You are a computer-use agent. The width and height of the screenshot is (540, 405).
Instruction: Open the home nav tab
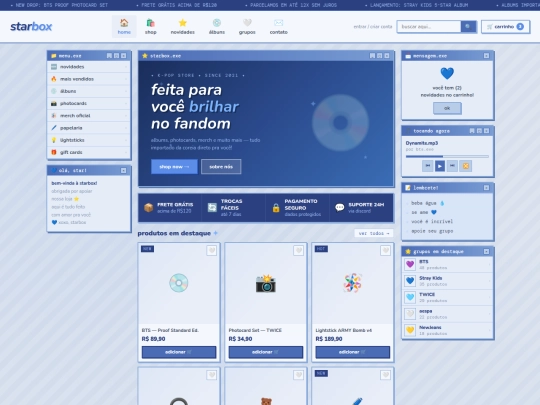[124, 27]
